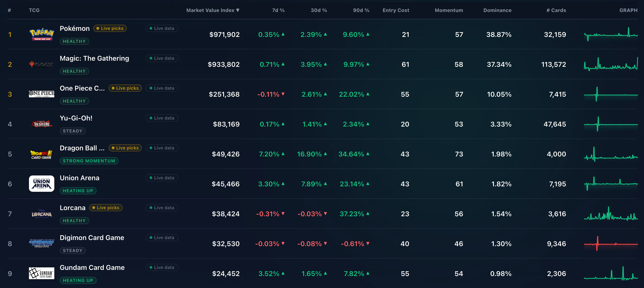
Task: Open the Union Arena title link
Action: point(79,178)
